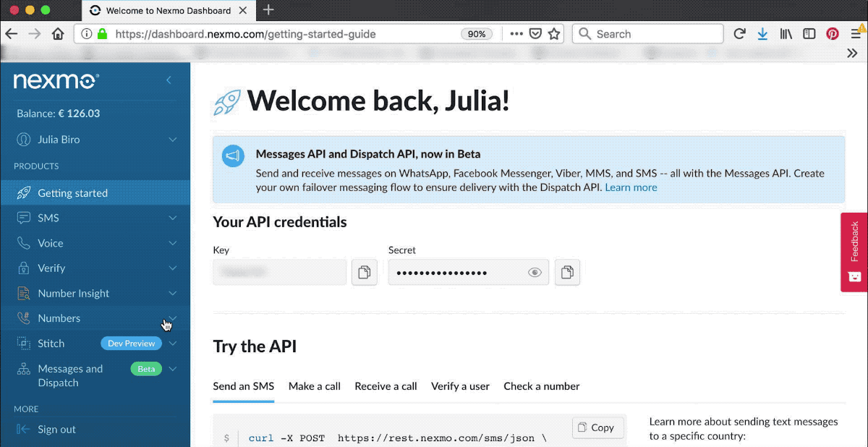This screenshot has height=447, width=868.
Task: Bookmark this page with the star icon
Action: tap(554, 34)
